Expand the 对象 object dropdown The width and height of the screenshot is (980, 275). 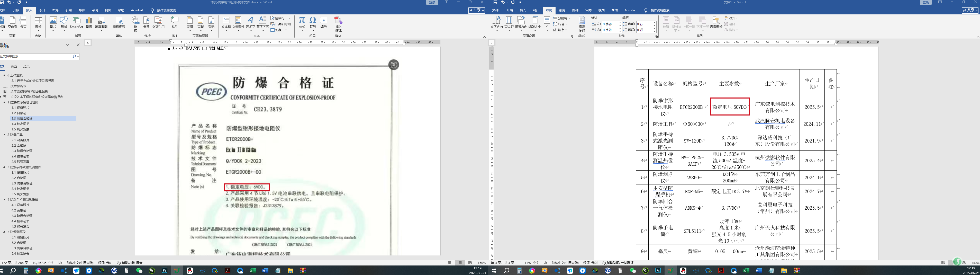pyautogui.click(x=286, y=30)
